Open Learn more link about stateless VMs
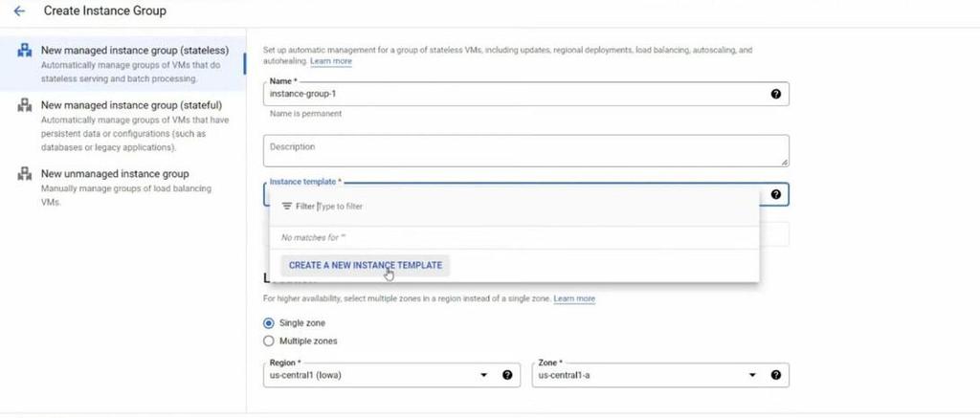 331,61
